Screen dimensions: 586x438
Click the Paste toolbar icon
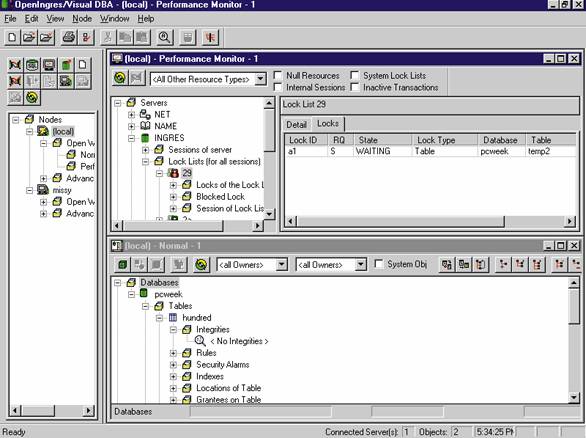point(142,37)
